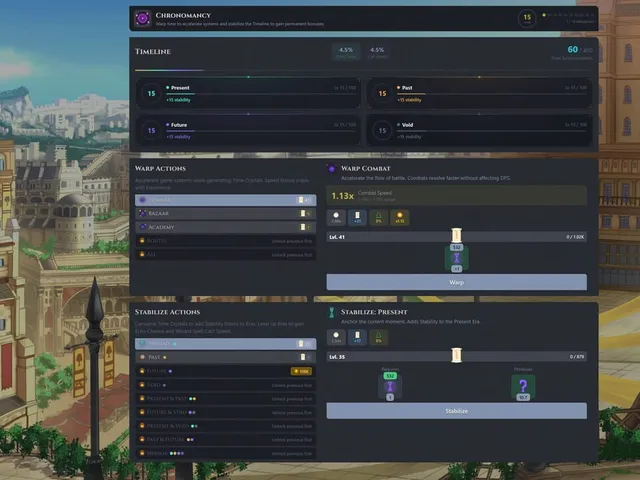This screenshot has width=640, height=480.
Task: Click the hourglass crystal icon under Warp Combat
Action: click(456, 258)
